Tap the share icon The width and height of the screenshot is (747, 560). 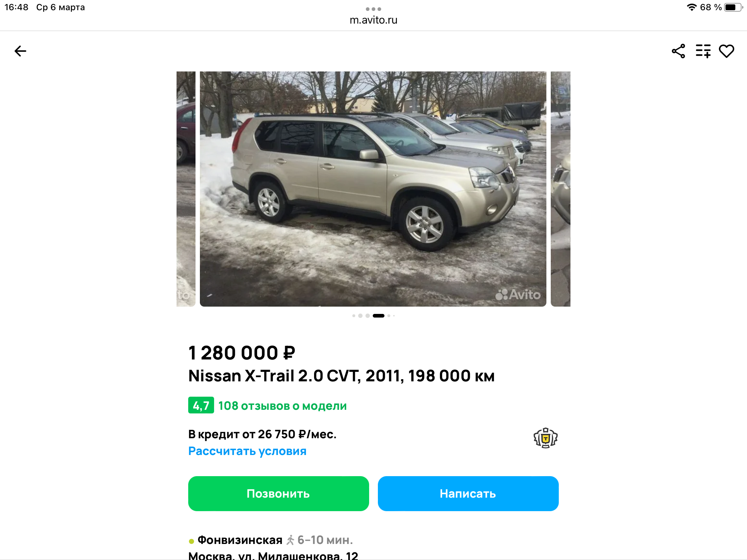(x=678, y=51)
